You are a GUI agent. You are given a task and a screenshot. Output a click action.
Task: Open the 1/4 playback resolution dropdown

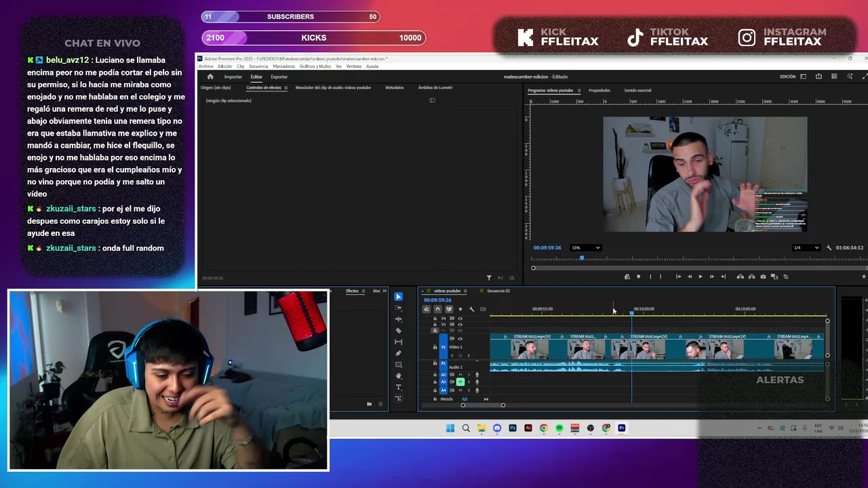806,247
